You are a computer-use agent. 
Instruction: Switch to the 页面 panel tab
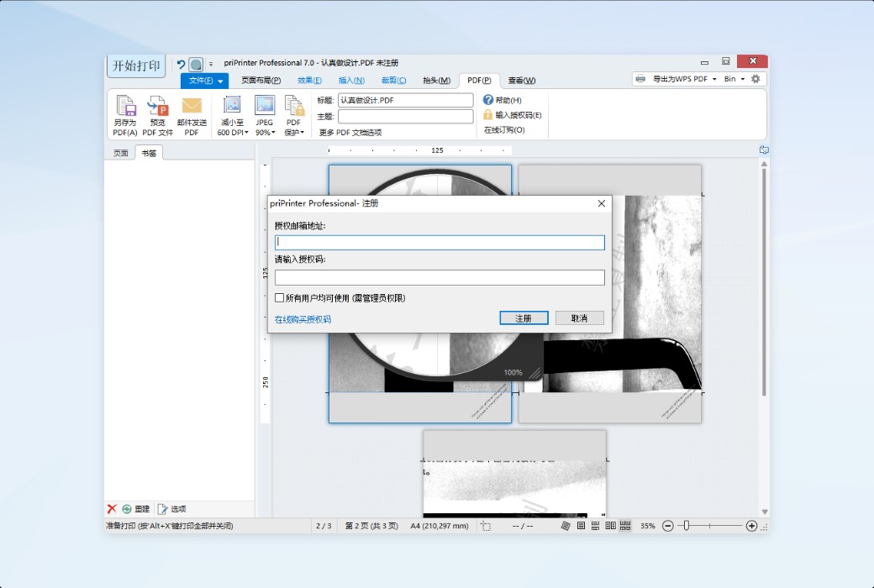(121, 153)
